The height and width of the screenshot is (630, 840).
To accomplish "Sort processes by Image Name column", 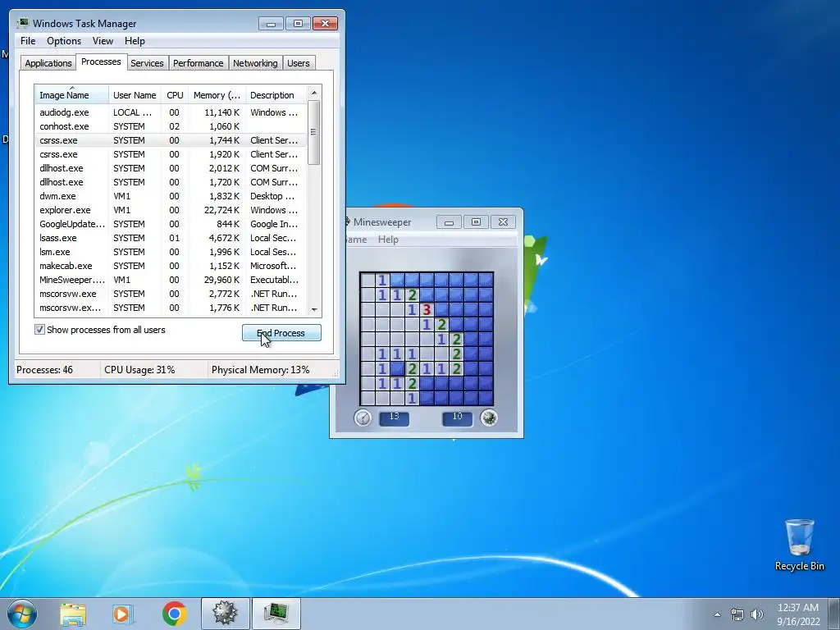I will (x=72, y=95).
